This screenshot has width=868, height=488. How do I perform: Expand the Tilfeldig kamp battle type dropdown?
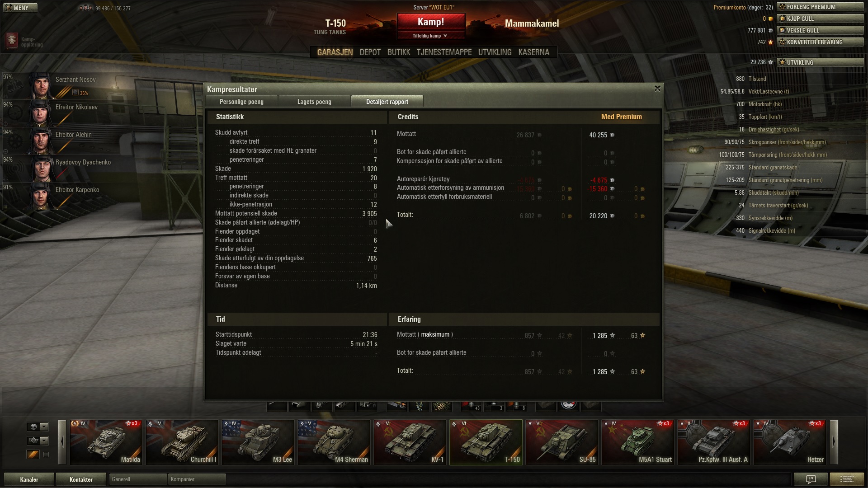coord(430,36)
